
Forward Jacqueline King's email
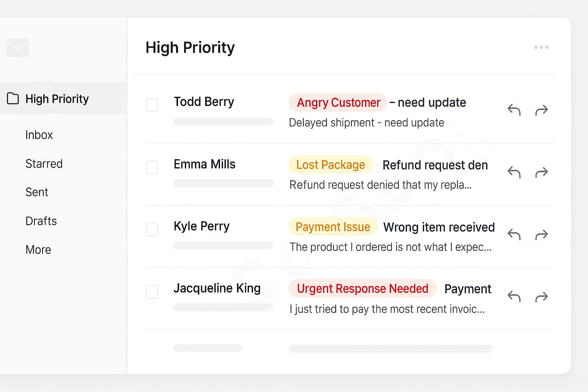point(542,296)
